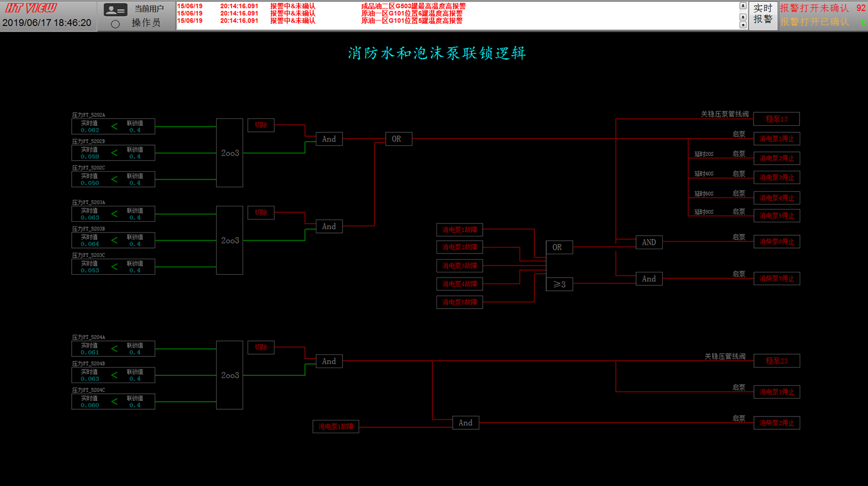Image resolution: width=868 pixels, height=486 pixels.
Task: Toggle the 切除 bypass for PT_5202 group
Action: [x=261, y=125]
